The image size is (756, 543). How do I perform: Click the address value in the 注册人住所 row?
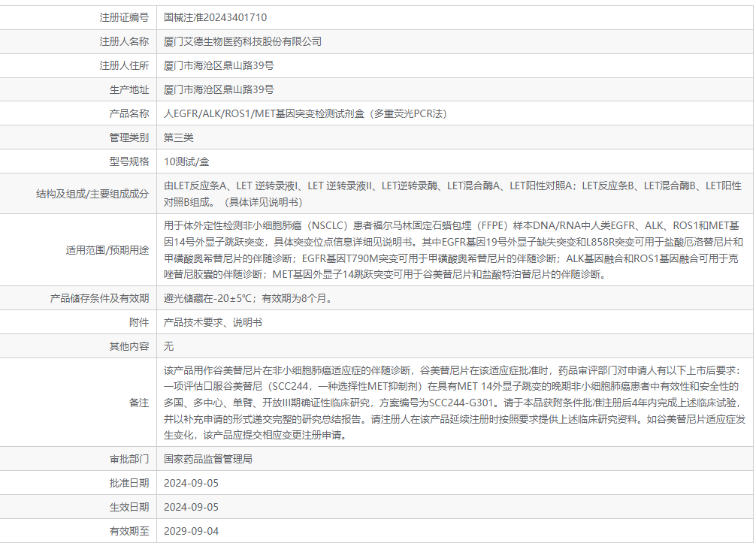pos(219,65)
